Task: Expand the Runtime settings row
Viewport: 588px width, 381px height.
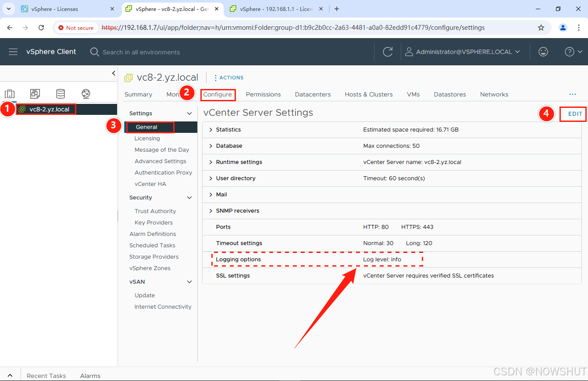Action: tap(211, 162)
